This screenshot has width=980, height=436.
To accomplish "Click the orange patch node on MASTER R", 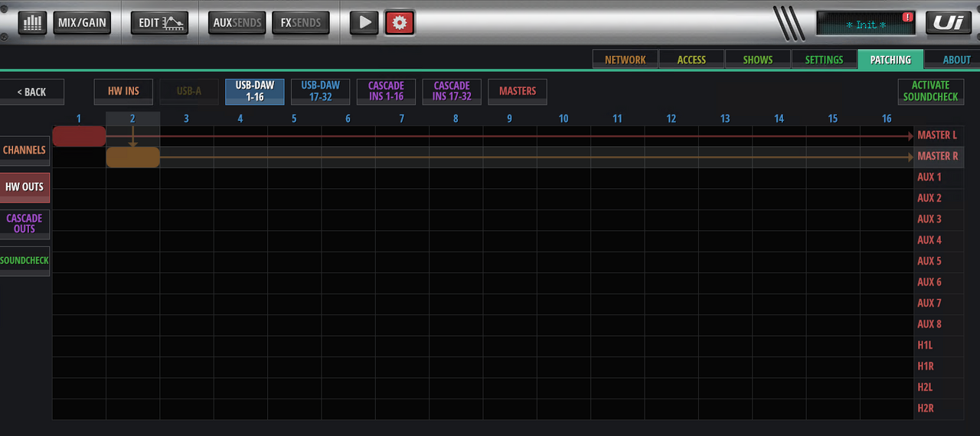I will (x=132, y=157).
